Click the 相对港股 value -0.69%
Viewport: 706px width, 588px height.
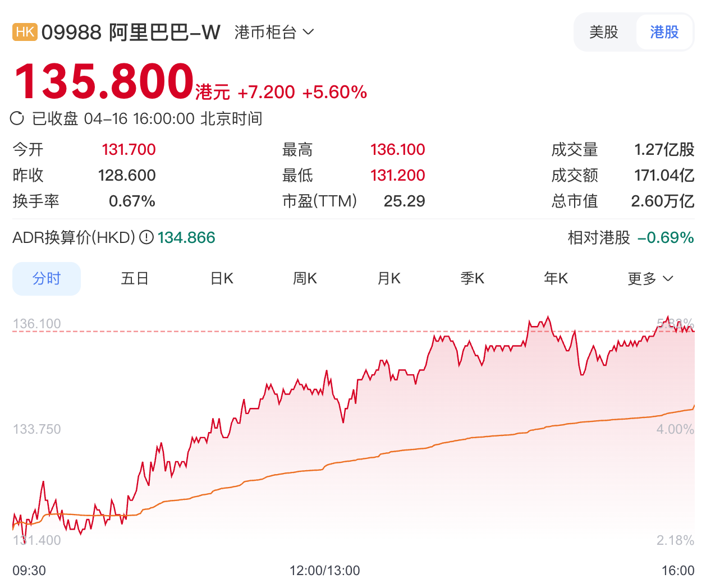(666, 237)
